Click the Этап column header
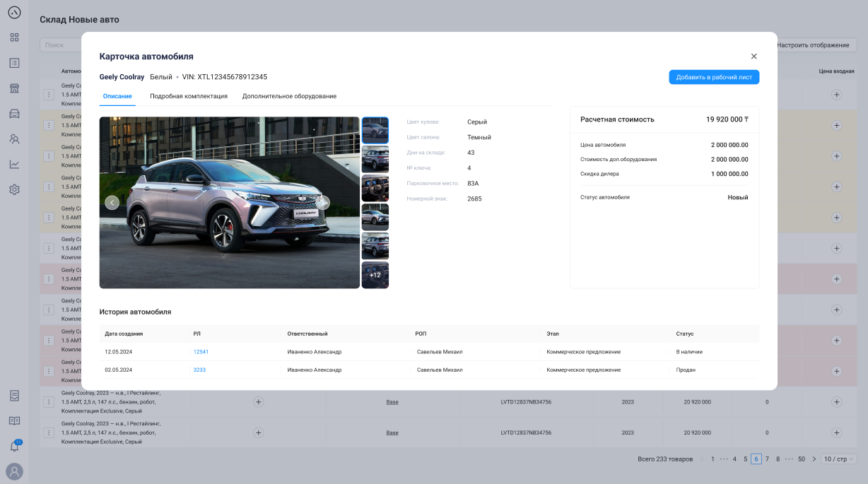The image size is (868, 484). coord(553,334)
